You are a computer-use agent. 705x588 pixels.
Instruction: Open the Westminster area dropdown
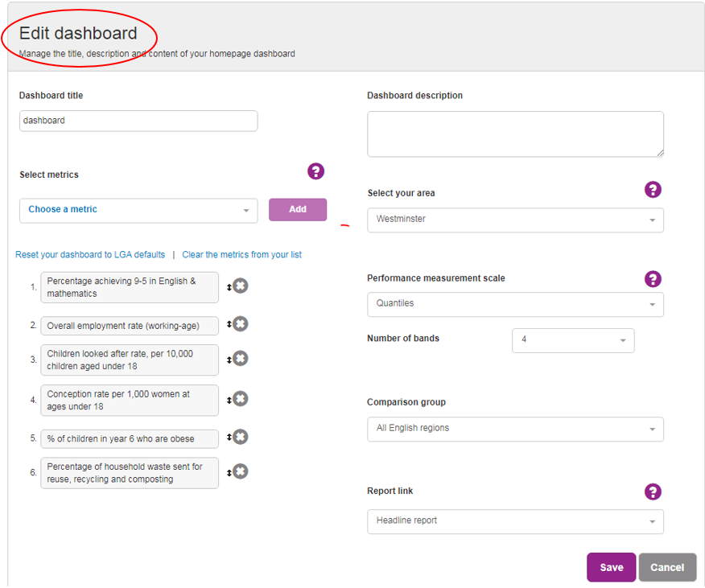tap(515, 220)
